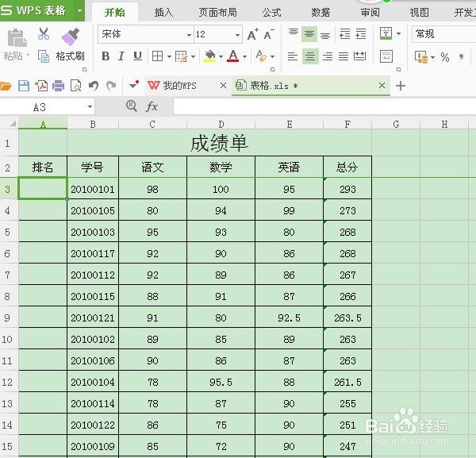476x458 pixels.
Task: Save the workbook with floppy icon
Action: point(24,86)
